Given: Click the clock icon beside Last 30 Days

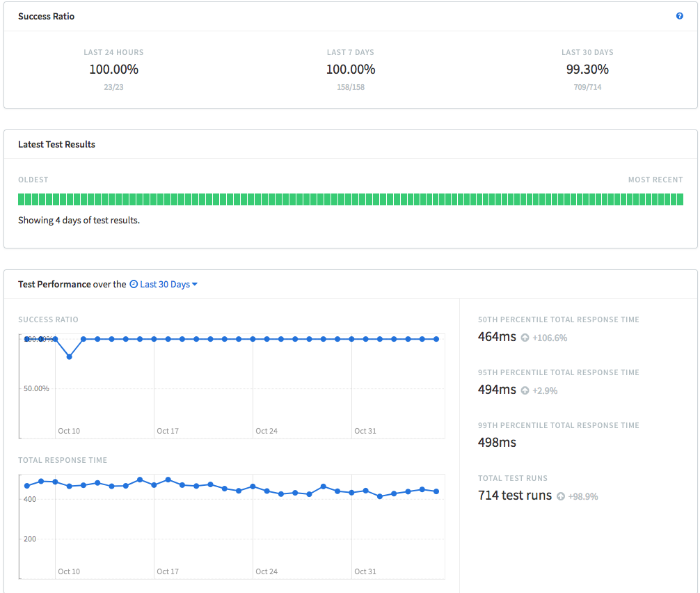Looking at the screenshot, I should point(134,284).
